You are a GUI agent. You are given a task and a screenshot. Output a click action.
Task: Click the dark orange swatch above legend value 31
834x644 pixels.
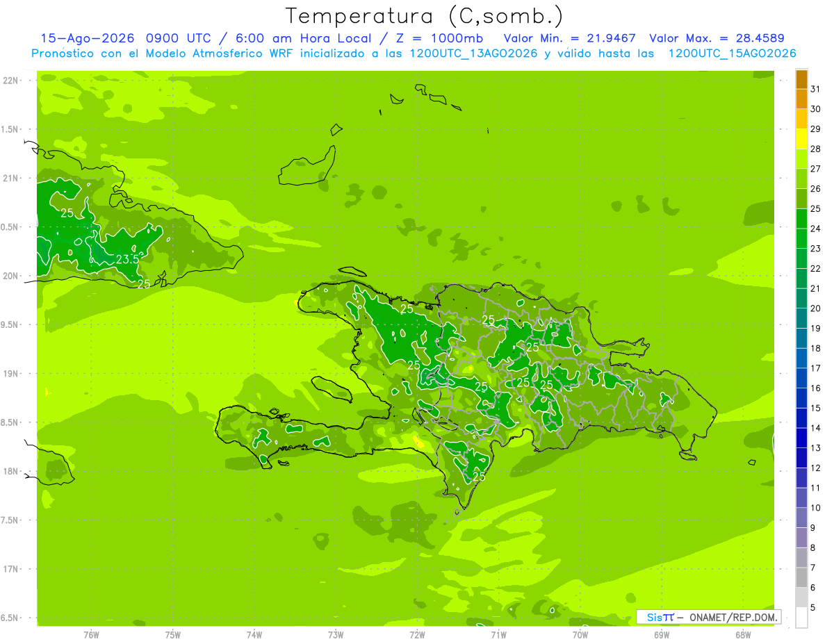click(801, 79)
